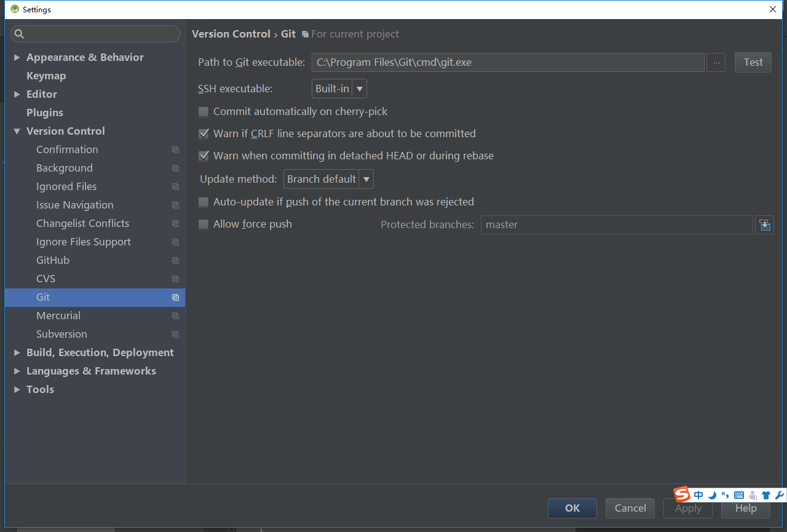This screenshot has height=532, width=787.
Task: Close the Settings dialog with the X button
Action: coord(773,9)
